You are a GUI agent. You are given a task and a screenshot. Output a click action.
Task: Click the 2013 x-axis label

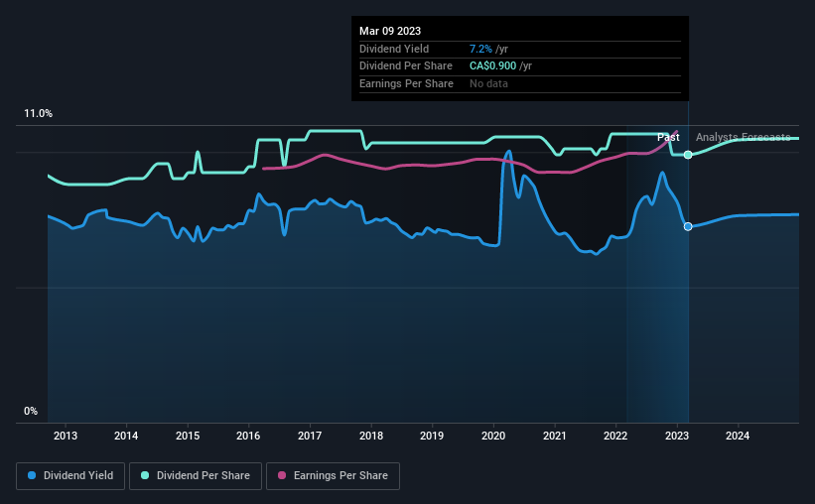coord(66,436)
